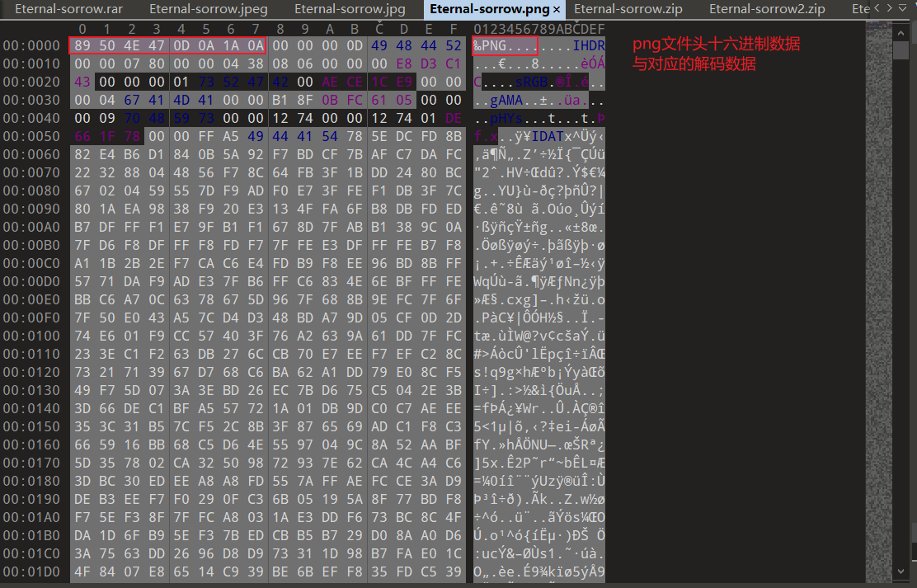
Task: Select byte 4F starting row 00:01D0
Action: coord(82,572)
